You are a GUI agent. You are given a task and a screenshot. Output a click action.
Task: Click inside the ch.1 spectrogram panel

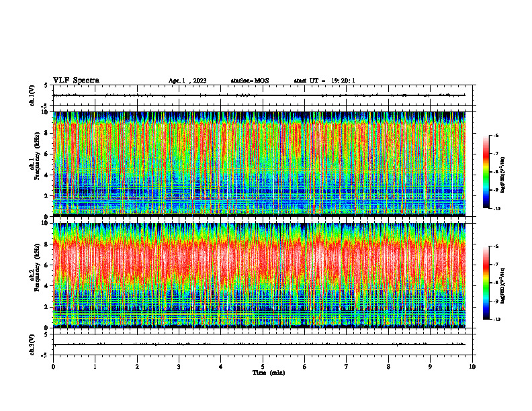click(x=259, y=164)
